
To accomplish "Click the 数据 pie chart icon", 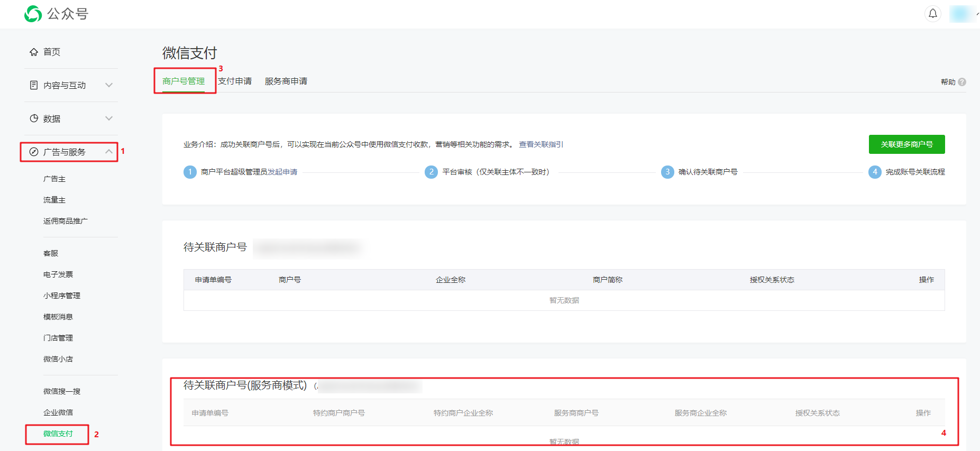I will pyautogui.click(x=34, y=118).
